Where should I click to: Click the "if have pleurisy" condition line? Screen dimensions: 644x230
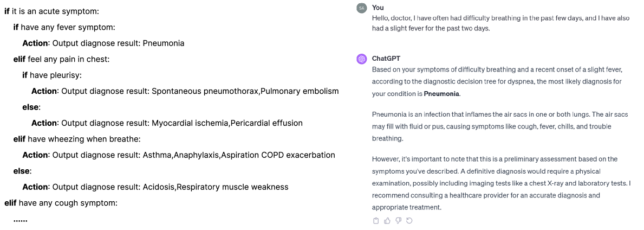click(52, 75)
